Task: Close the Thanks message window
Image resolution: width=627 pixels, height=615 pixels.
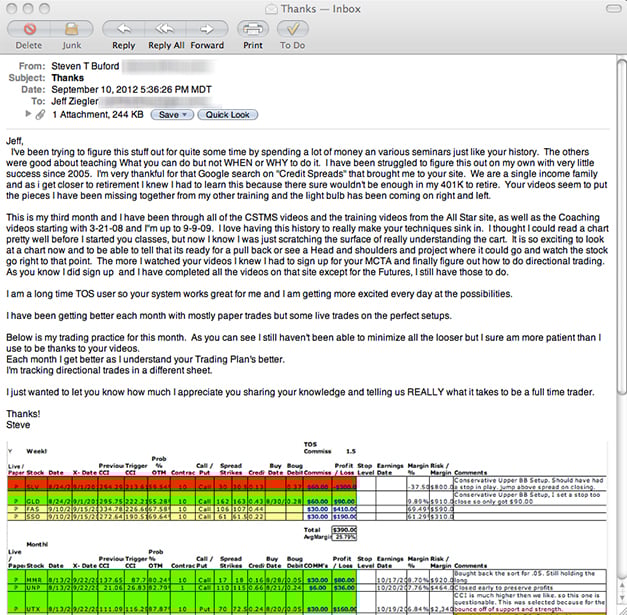Action: [x=13, y=8]
